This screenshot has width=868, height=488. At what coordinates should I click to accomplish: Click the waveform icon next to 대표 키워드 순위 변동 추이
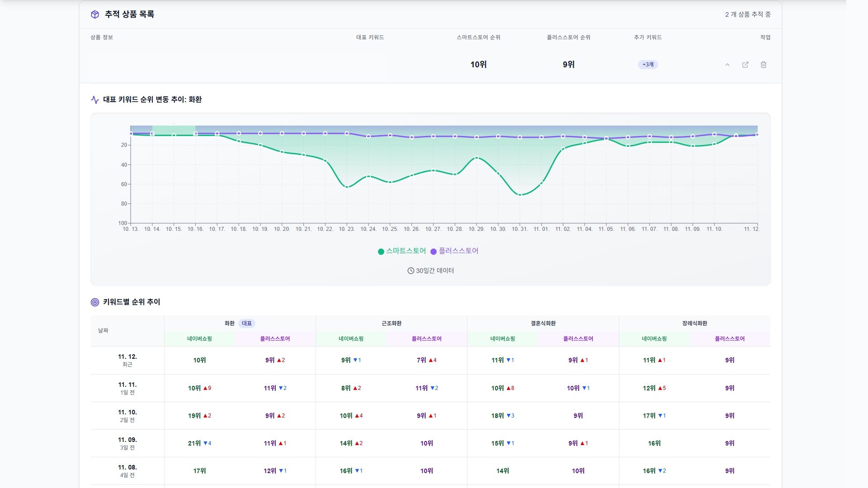(x=94, y=99)
